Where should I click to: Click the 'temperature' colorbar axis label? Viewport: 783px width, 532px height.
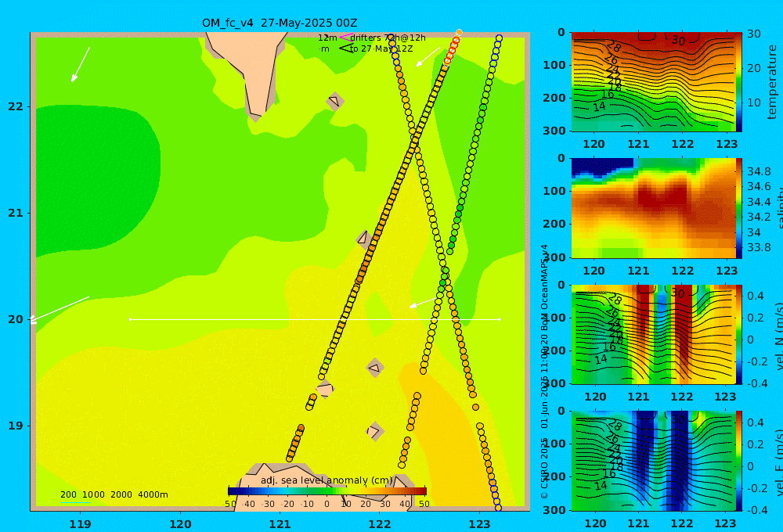tap(772, 82)
